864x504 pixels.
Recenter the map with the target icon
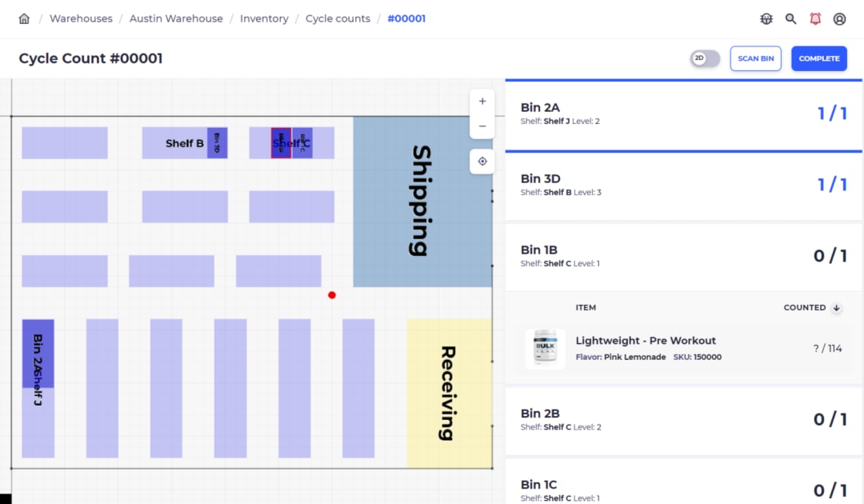click(482, 162)
